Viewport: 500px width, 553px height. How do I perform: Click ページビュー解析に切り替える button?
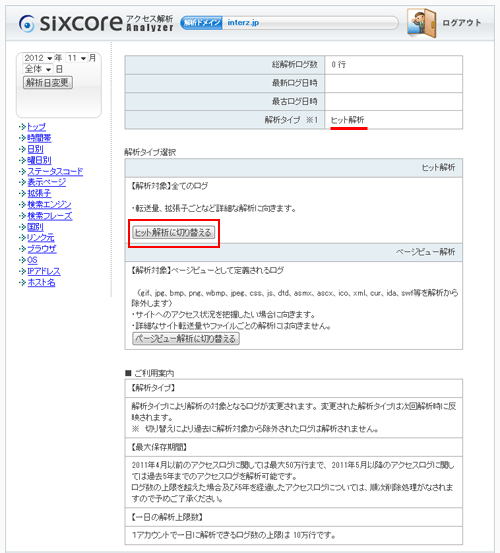[x=186, y=339]
